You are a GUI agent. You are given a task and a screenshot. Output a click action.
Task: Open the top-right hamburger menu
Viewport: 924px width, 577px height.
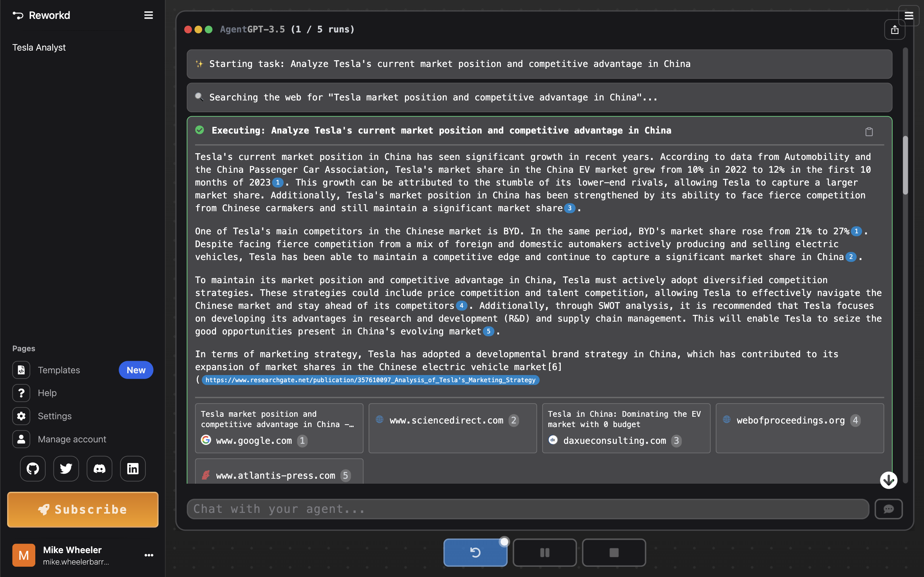click(x=909, y=16)
